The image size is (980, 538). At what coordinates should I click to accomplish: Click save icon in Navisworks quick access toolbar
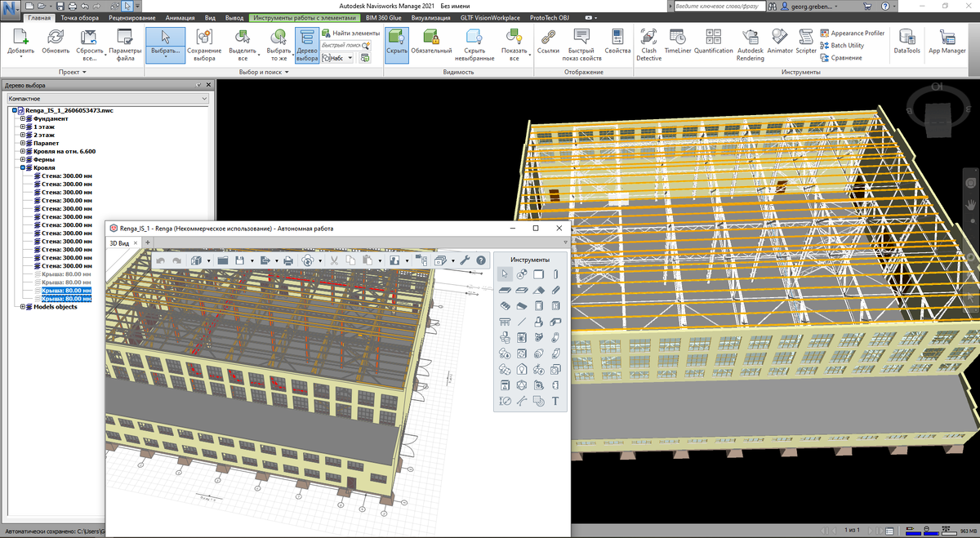coord(60,6)
